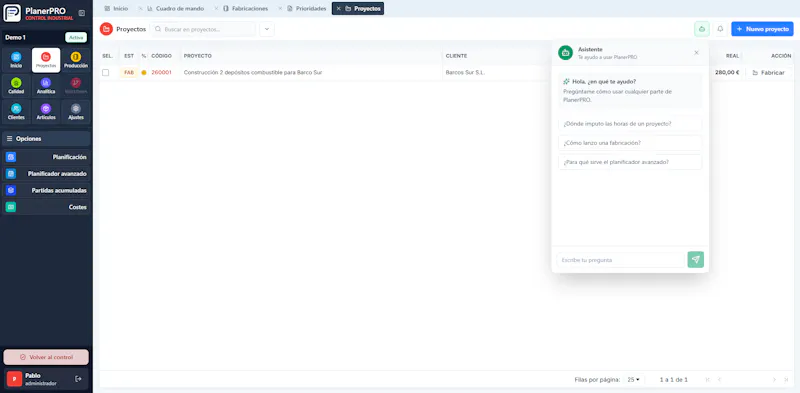Viewport: 800px width, 393px height.
Task: Click the REAL column header
Action: point(733,56)
